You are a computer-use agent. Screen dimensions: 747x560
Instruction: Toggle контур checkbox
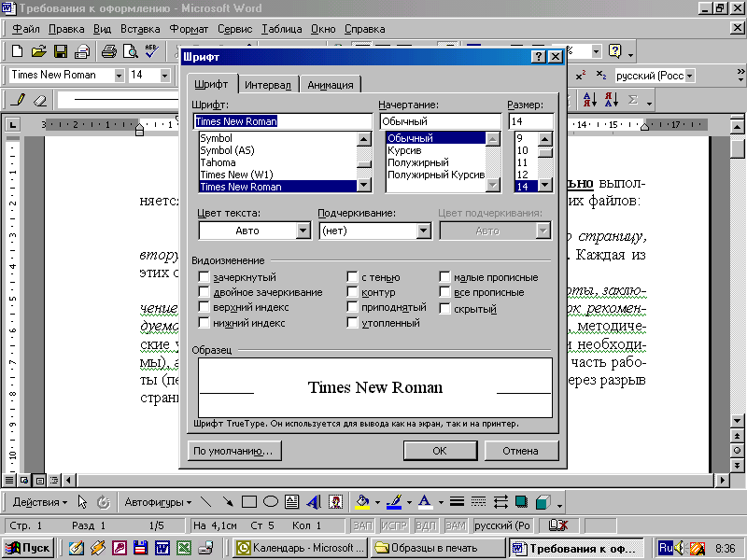(x=352, y=292)
